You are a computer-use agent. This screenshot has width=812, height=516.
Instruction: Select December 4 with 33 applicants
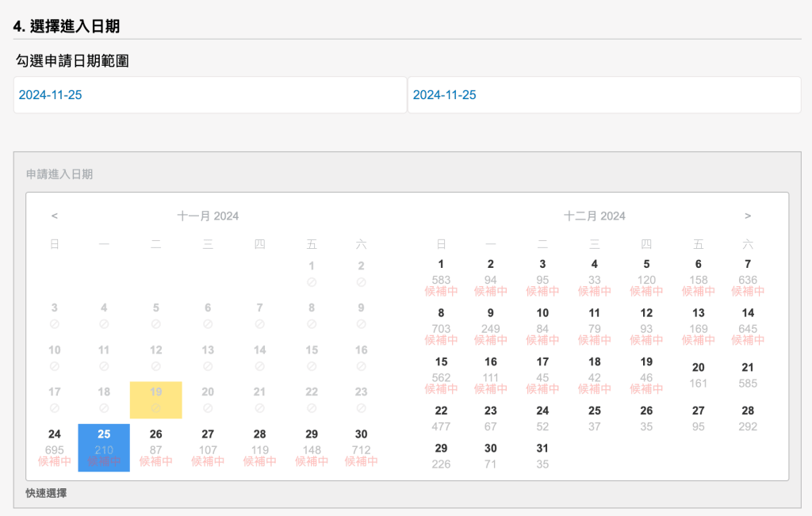[595, 277]
